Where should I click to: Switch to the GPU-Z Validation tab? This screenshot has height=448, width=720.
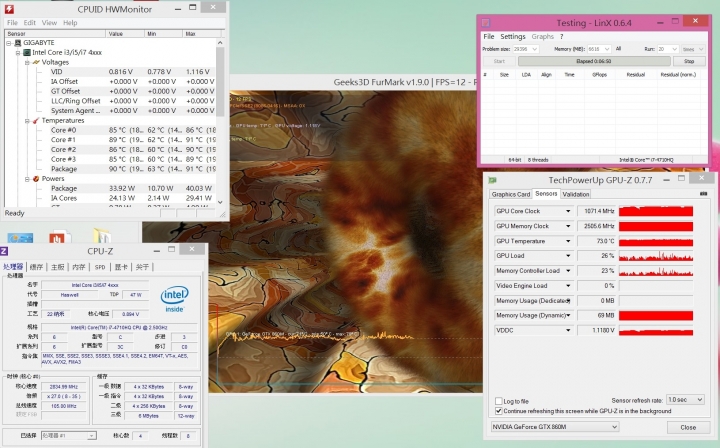pos(575,194)
